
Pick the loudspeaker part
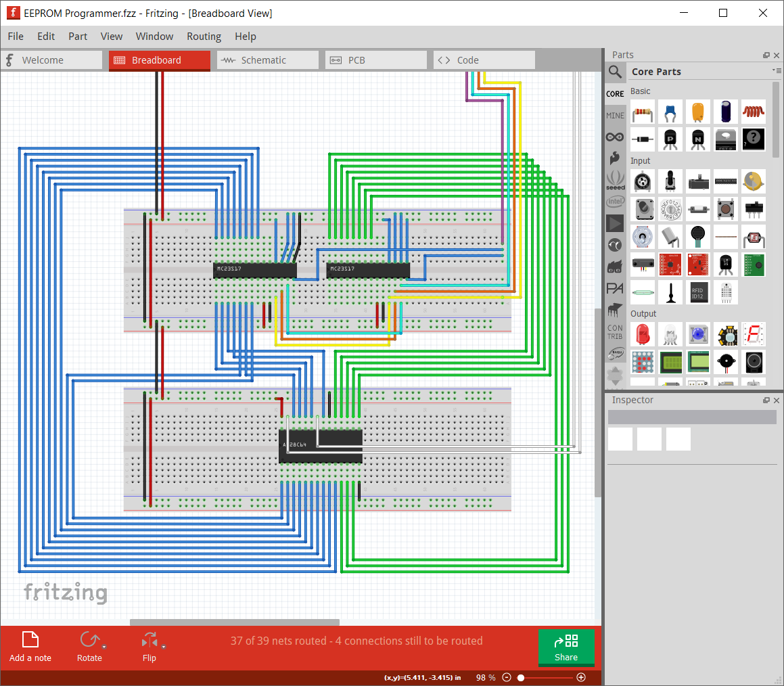coord(754,362)
